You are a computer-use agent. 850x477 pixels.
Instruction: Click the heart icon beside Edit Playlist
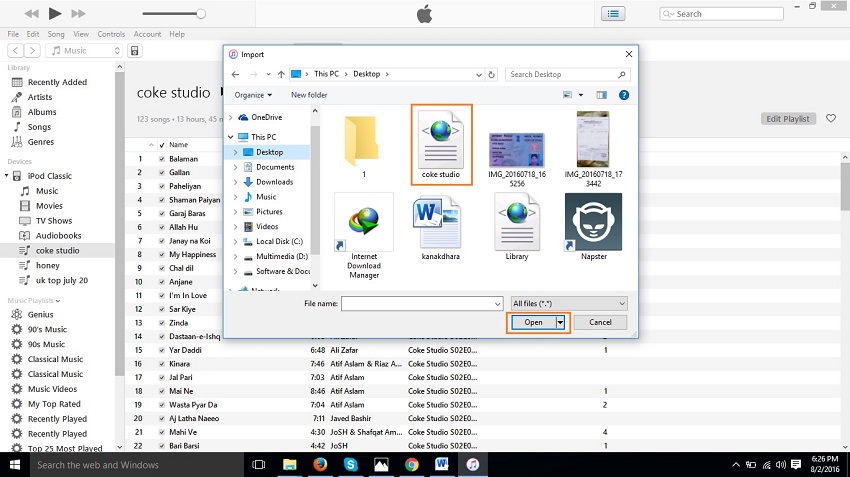(x=830, y=119)
